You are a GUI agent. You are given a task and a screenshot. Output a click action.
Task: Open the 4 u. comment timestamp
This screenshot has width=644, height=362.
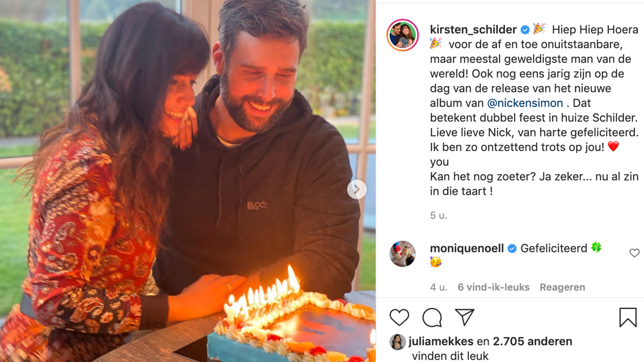coord(439,287)
